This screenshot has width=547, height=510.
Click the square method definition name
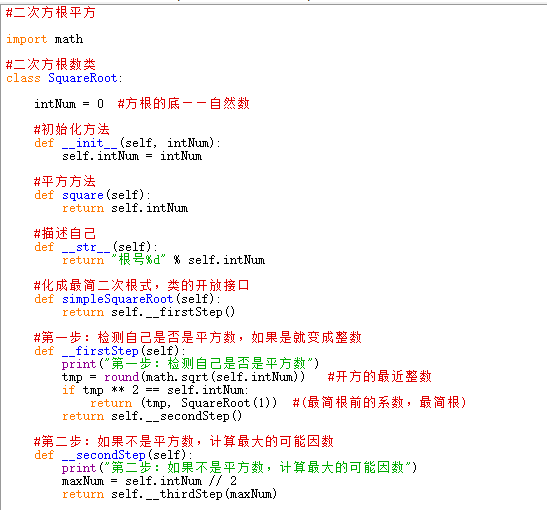(x=83, y=195)
